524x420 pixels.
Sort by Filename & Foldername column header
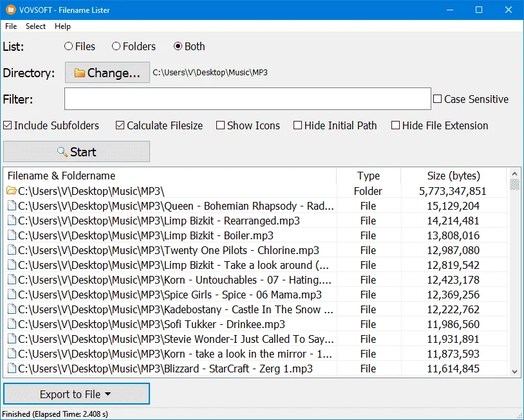pos(170,176)
